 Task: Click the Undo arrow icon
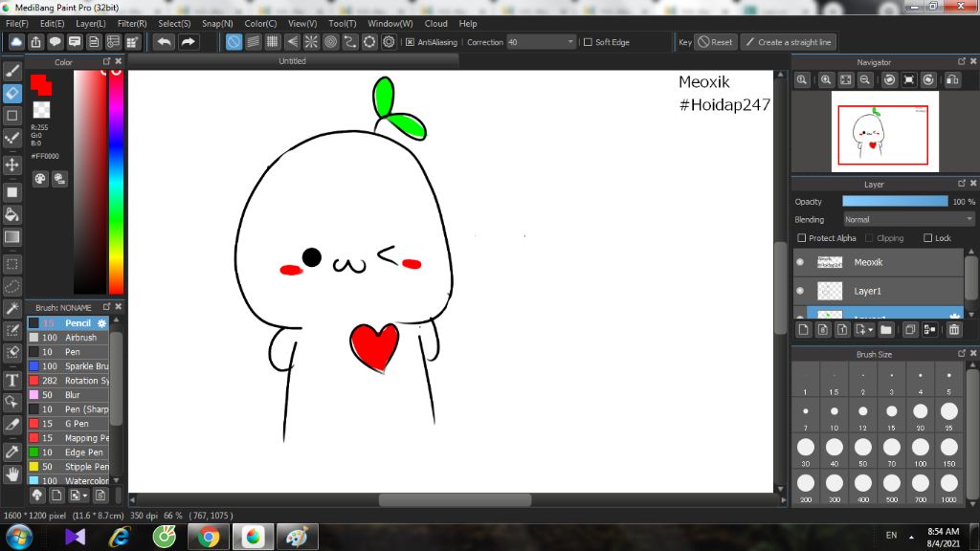pyautogui.click(x=165, y=42)
